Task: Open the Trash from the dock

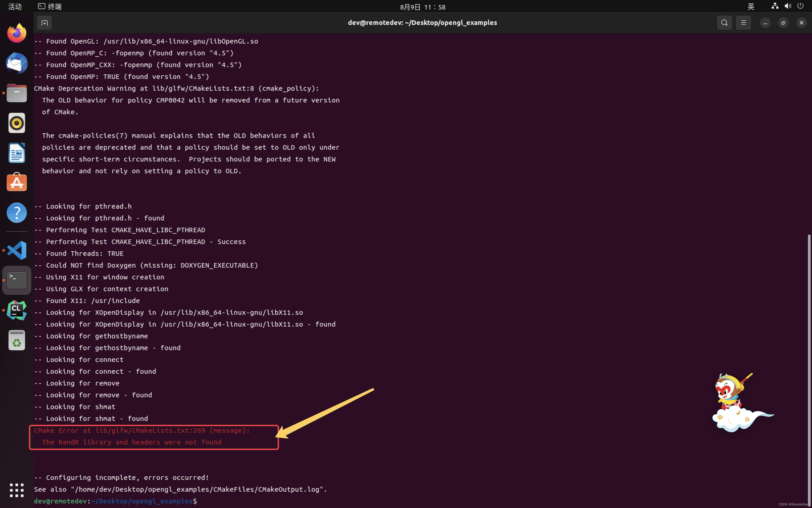Action: click(x=17, y=340)
